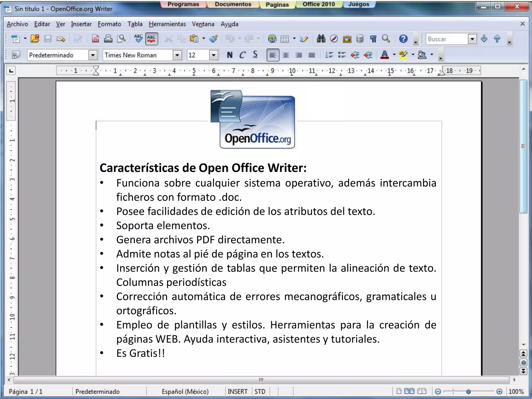Click INSERT mode in status bar

tap(237, 391)
